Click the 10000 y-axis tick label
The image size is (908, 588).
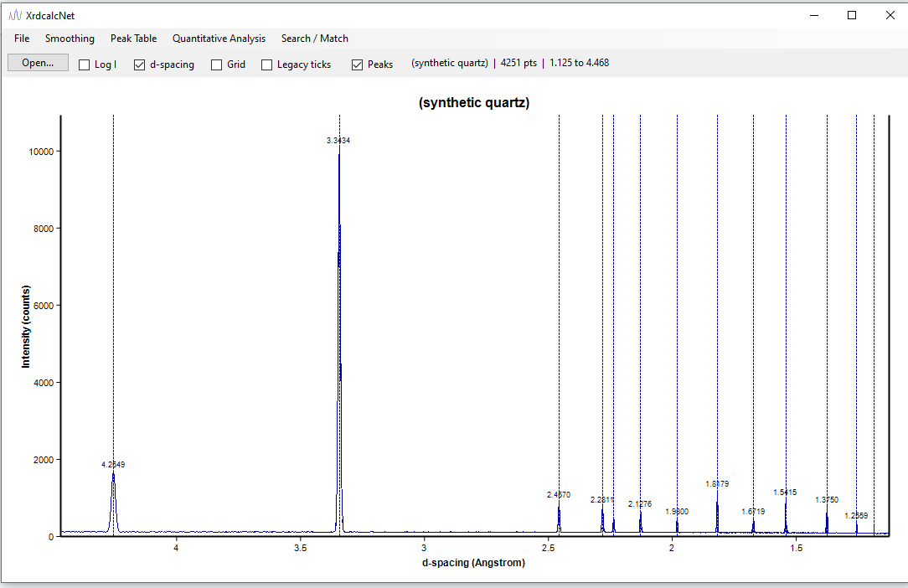pos(41,152)
